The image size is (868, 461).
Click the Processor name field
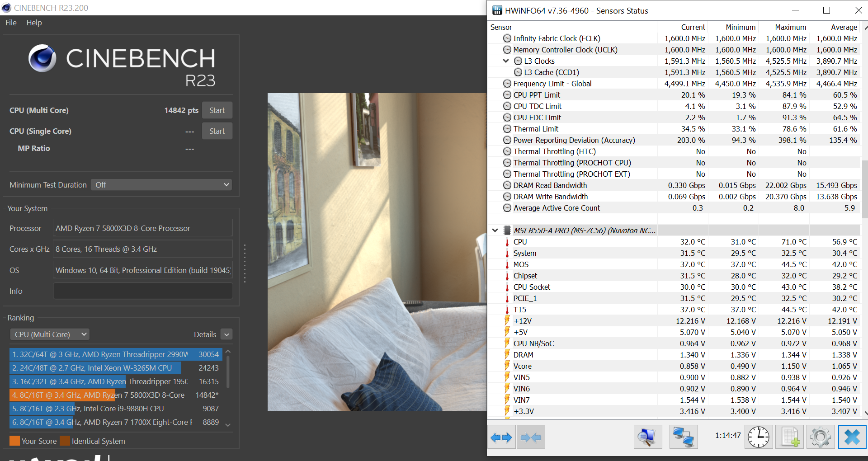(x=143, y=228)
